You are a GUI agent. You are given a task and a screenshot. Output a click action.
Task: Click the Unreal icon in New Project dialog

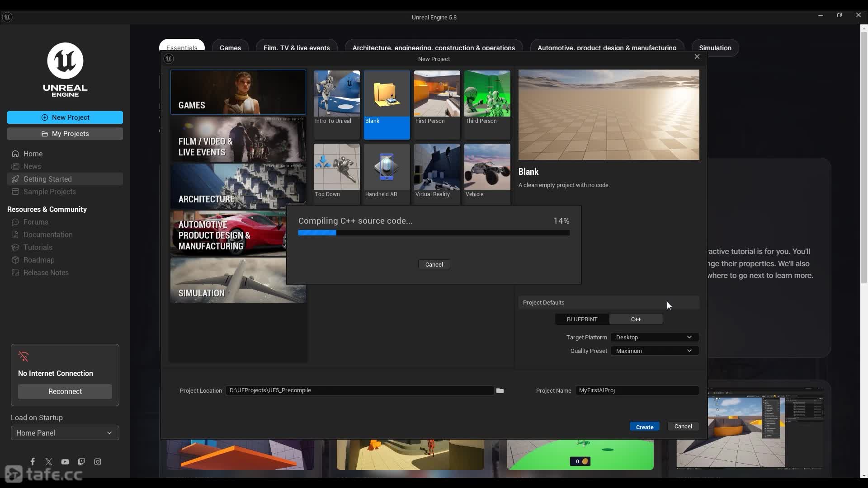pos(169,59)
